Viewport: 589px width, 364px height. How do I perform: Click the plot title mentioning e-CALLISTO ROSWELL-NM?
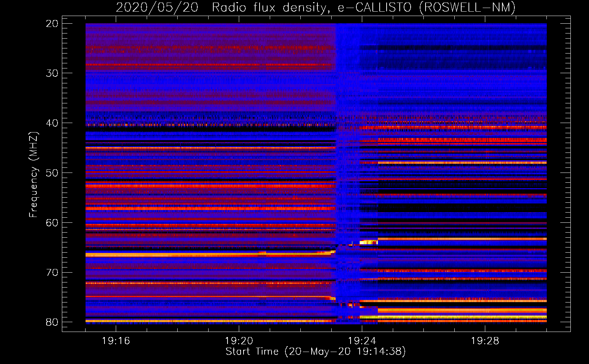point(316,7)
